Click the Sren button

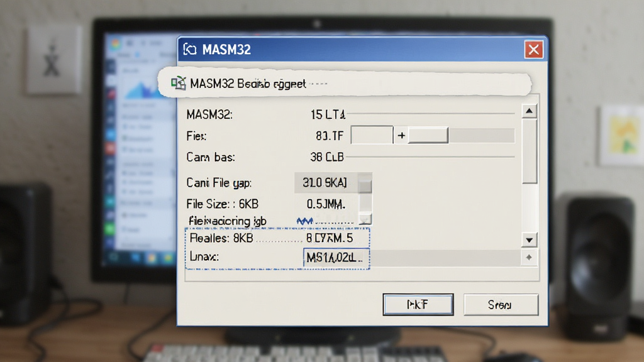coord(501,305)
